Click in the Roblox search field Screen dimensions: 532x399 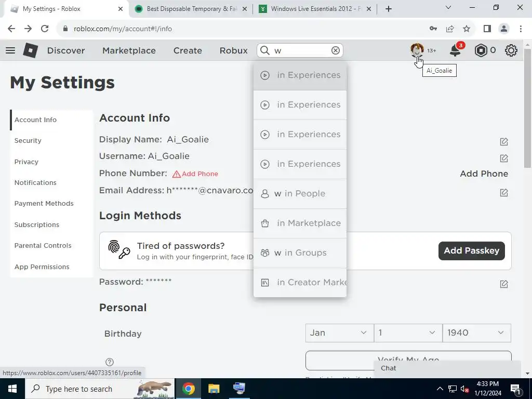pyautogui.click(x=300, y=50)
